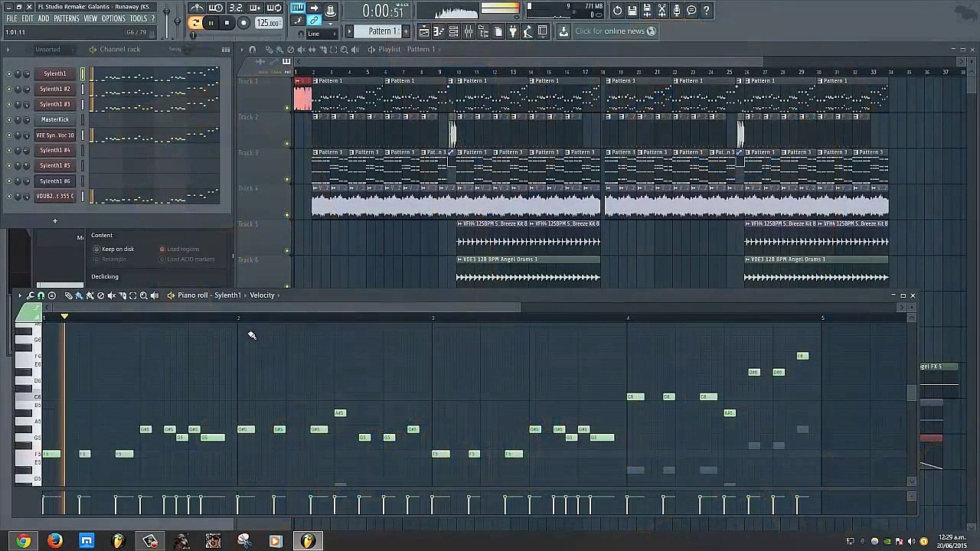The height and width of the screenshot is (551, 980).
Task: Click the undo history icon
Action: coord(617,11)
